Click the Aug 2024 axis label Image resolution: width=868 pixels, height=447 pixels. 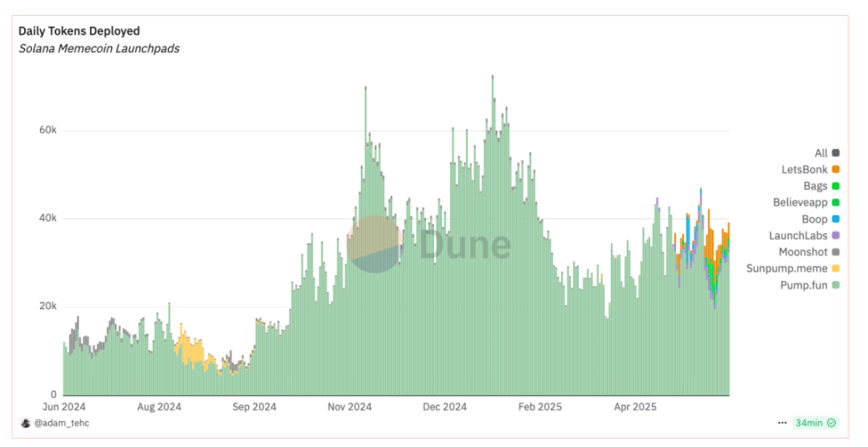[x=159, y=407]
